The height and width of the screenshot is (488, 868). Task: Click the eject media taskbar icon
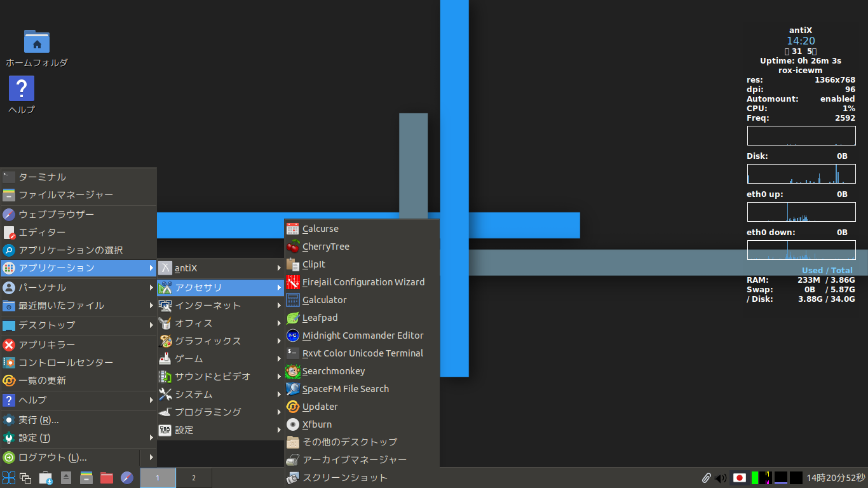click(66, 478)
